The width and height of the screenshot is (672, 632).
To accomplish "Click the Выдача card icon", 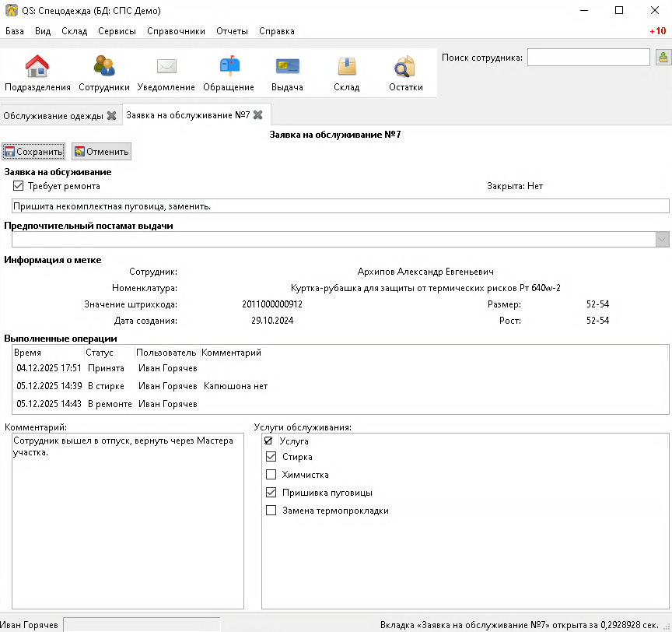I will [287, 68].
